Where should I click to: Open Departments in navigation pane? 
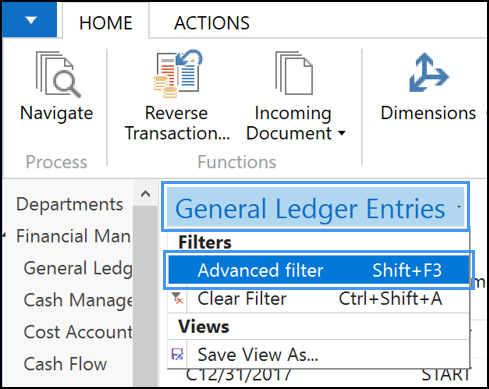pyautogui.click(x=70, y=204)
